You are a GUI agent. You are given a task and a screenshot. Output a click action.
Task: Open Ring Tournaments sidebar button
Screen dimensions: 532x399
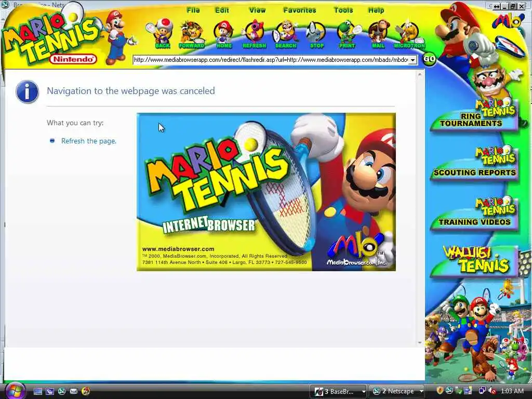tap(474, 115)
